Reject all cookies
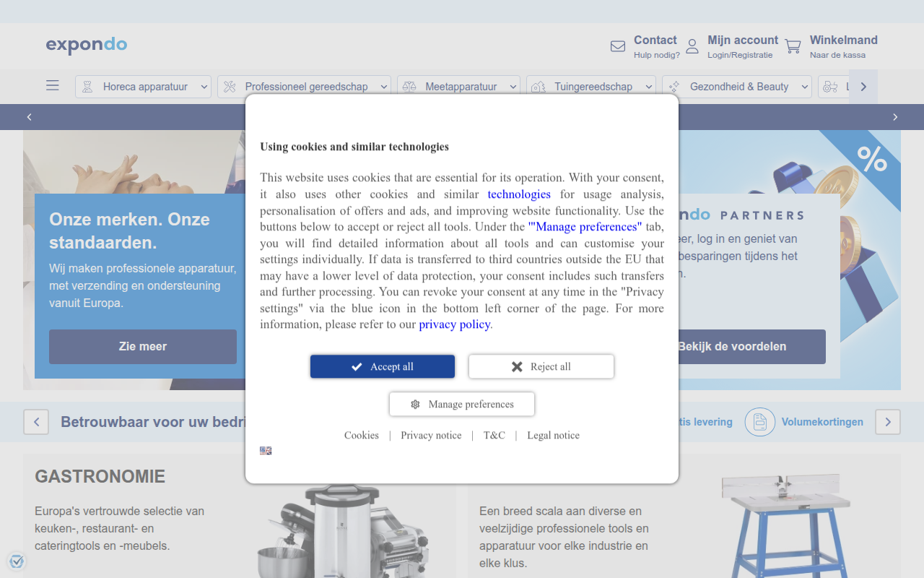This screenshot has width=924, height=578. click(x=541, y=366)
